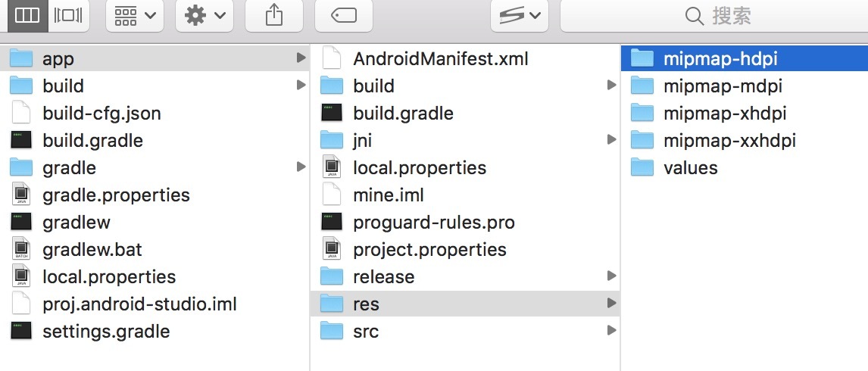Click the gradlew.bat file icon
Viewport: 868px width, 371px height.
tap(21, 249)
